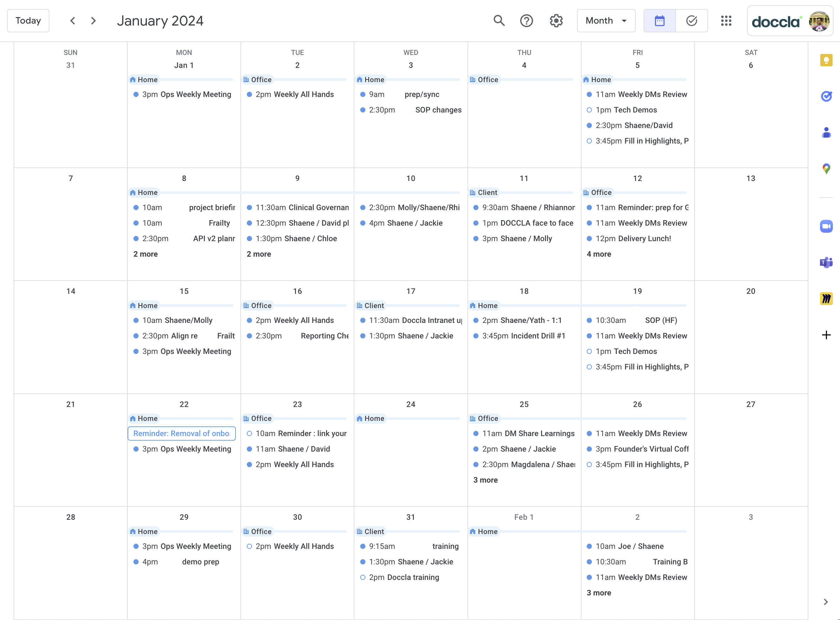Expand '4 more' events on Jan 12
Image resolution: width=840 pixels, height=620 pixels.
(x=599, y=254)
